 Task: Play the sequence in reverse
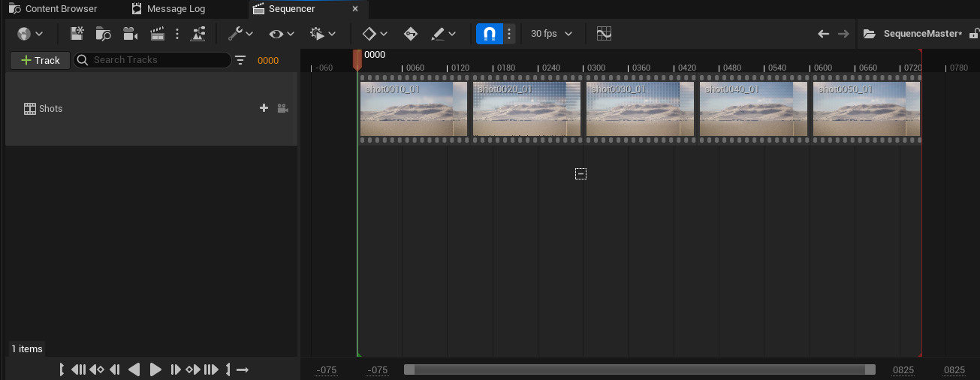click(134, 369)
